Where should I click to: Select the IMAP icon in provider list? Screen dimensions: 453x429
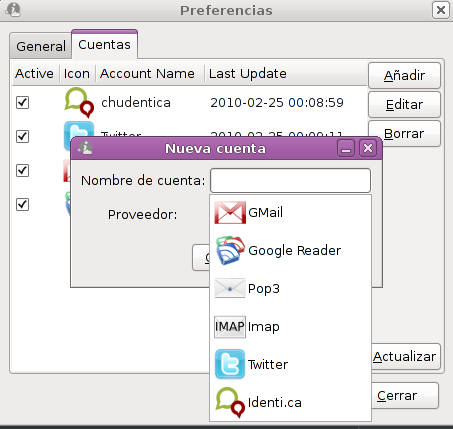tap(230, 327)
